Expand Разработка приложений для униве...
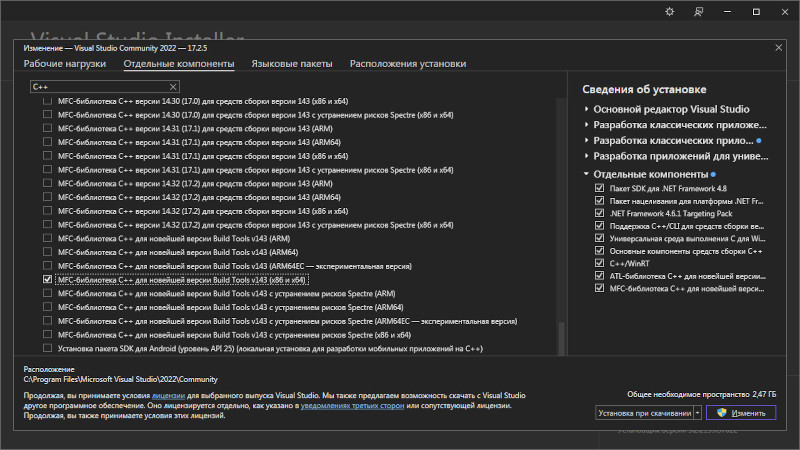Viewport: 800px width, 450px height. [x=586, y=156]
